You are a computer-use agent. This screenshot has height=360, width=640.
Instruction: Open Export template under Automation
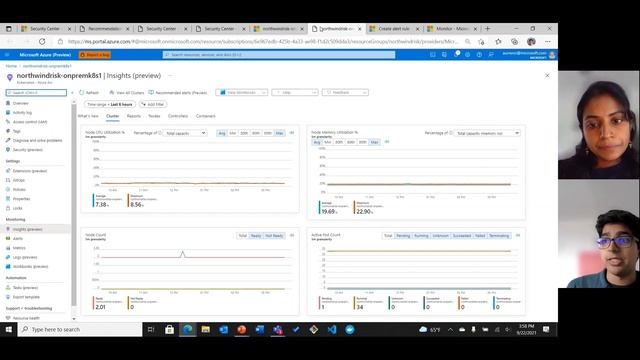pos(26,297)
